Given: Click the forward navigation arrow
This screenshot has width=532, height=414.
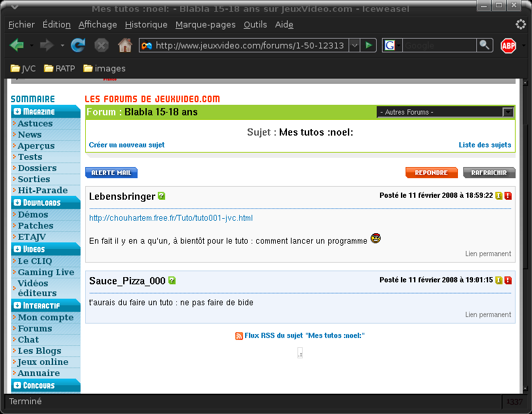Looking at the screenshot, I should coord(47,45).
